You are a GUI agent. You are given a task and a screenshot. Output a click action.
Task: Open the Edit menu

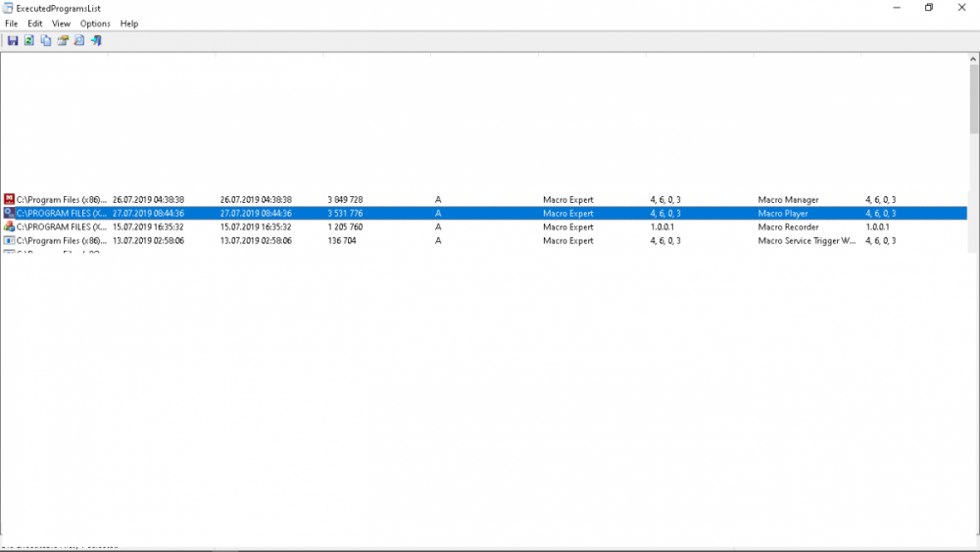pos(35,24)
